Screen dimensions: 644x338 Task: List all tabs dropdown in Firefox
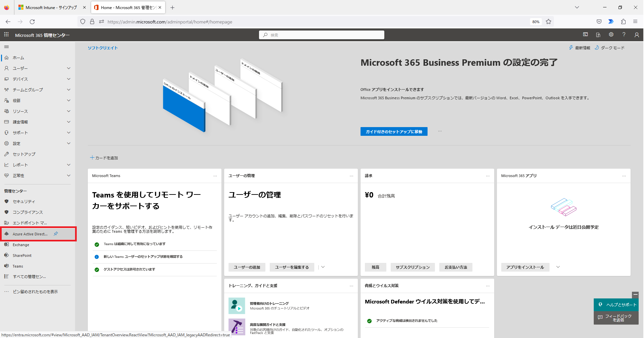click(577, 7)
